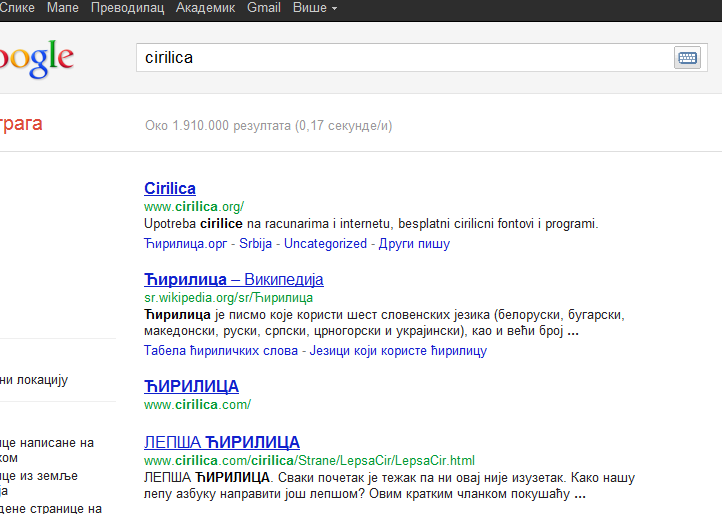Open Мапе in the top bar
The image size is (722, 514).
[x=63, y=8]
